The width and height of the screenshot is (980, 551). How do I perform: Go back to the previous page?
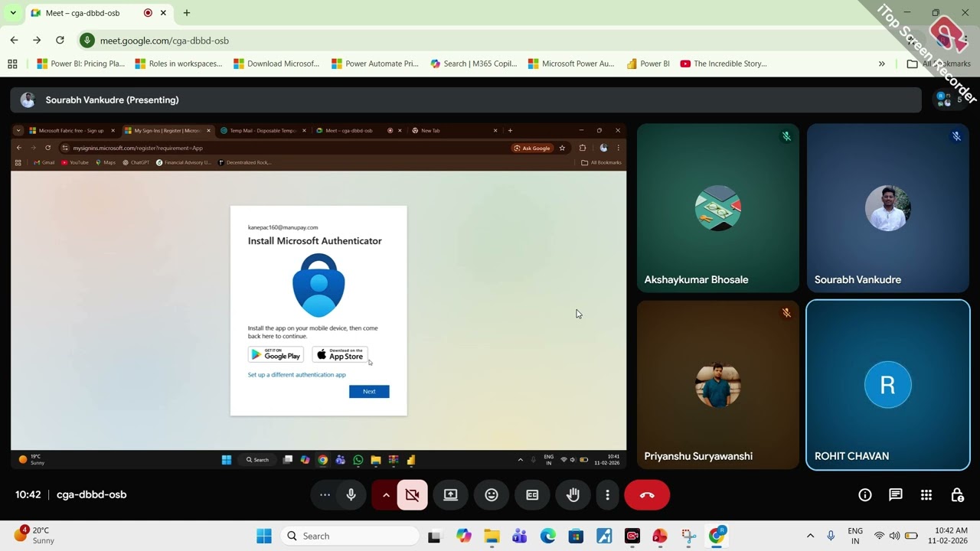15,41
